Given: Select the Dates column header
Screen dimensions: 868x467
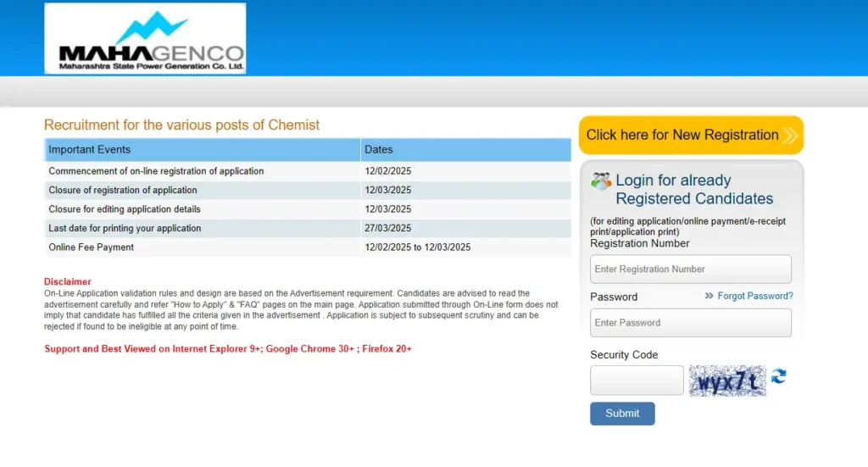Looking at the screenshot, I should (465, 150).
